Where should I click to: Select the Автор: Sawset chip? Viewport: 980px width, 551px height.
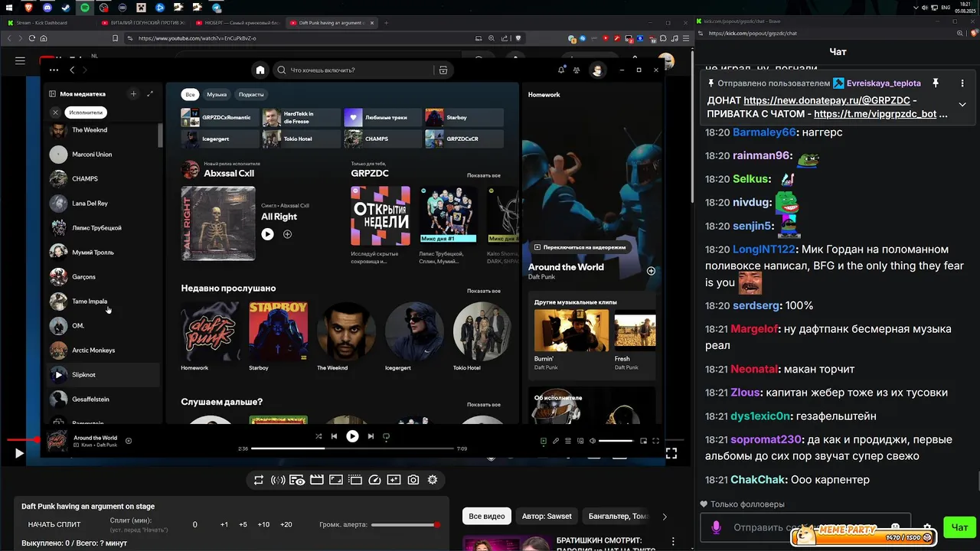point(547,517)
